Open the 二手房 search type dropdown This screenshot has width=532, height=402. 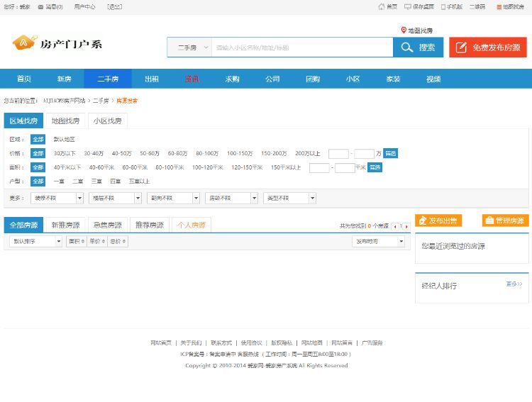click(x=189, y=48)
